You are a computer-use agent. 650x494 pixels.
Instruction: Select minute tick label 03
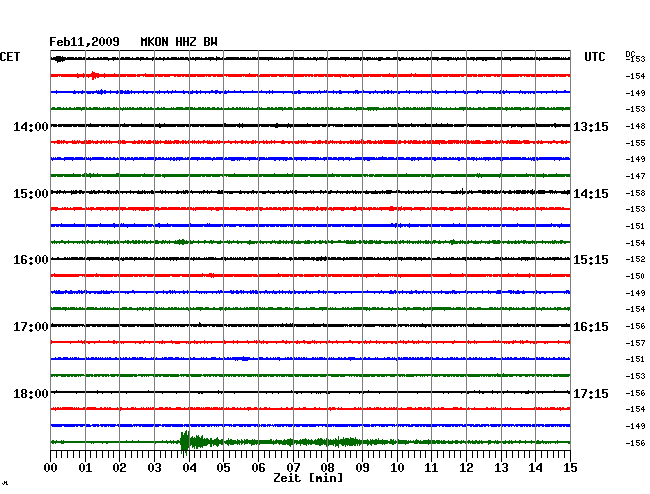[154, 467]
